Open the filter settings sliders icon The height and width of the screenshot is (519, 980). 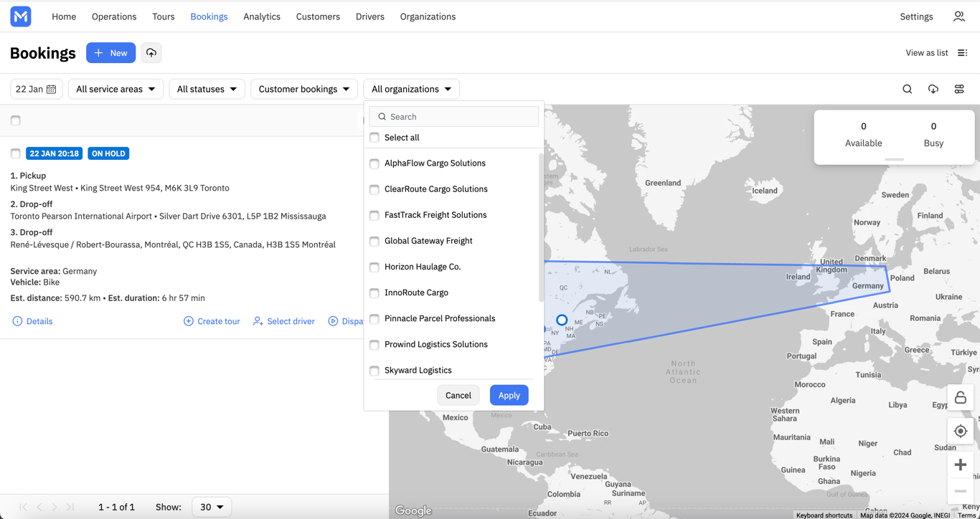pyautogui.click(x=959, y=89)
